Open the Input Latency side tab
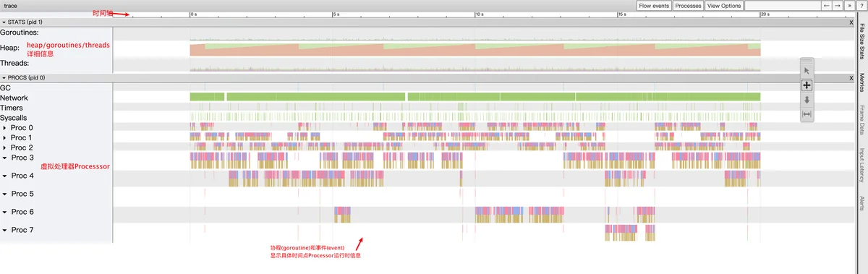This screenshot has width=868, height=274. pyautogui.click(x=862, y=165)
